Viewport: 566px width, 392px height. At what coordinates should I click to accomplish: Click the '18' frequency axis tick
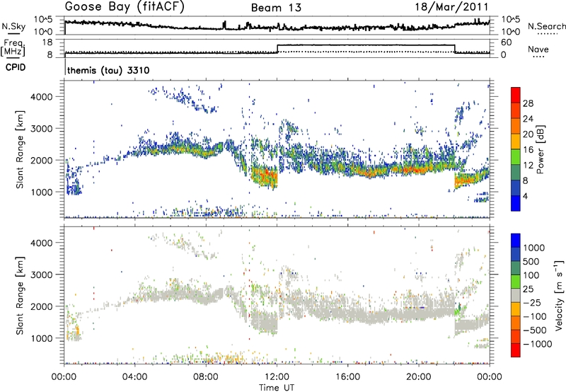47,42
